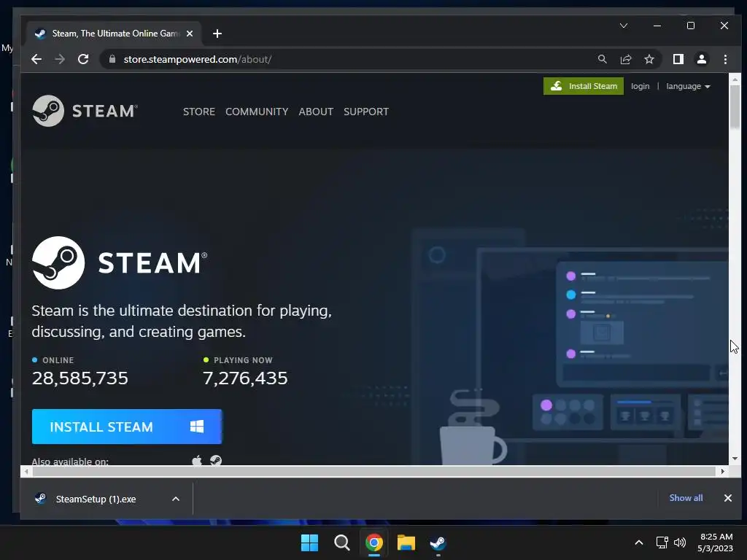
Task: Open the language dropdown
Action: point(688,86)
